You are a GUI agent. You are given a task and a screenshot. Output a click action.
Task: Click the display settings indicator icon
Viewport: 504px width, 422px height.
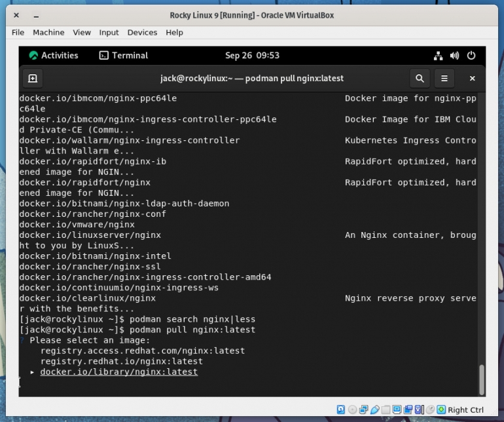397,410
